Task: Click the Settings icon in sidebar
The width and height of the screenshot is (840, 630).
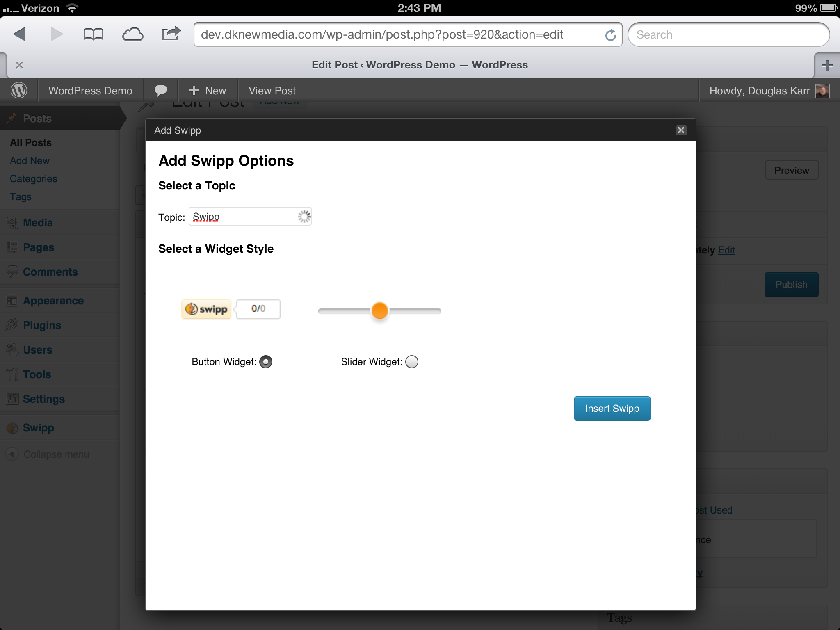Action: (x=12, y=399)
